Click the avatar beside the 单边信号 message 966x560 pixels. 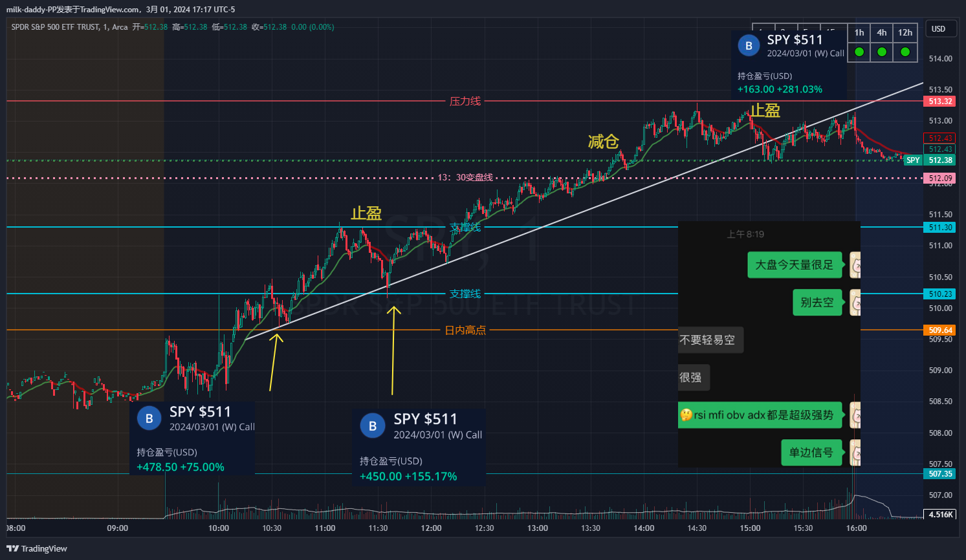[855, 453]
